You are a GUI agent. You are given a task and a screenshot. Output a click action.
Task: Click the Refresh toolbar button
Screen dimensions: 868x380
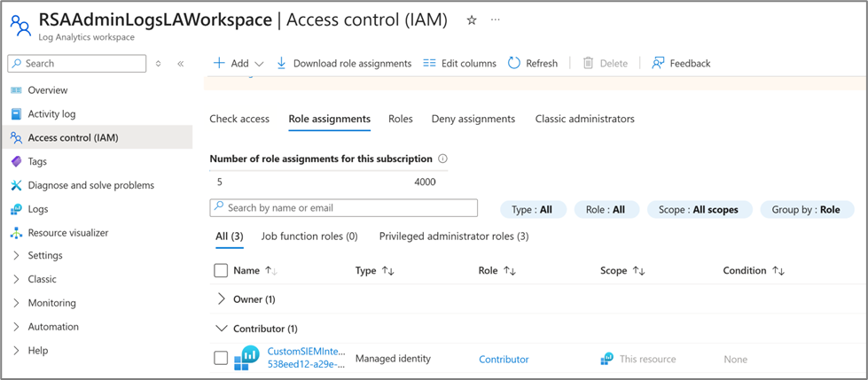coord(533,63)
